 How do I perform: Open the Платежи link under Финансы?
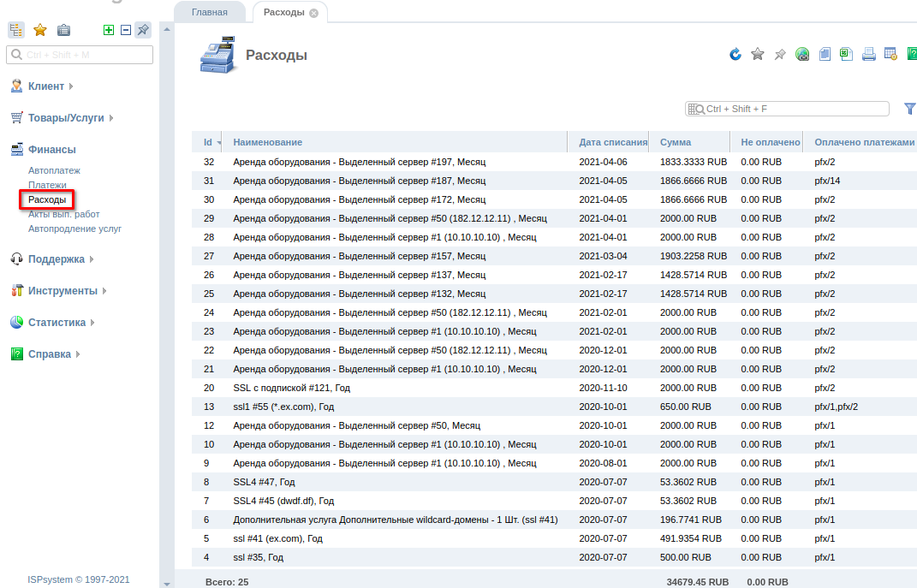pyautogui.click(x=47, y=185)
